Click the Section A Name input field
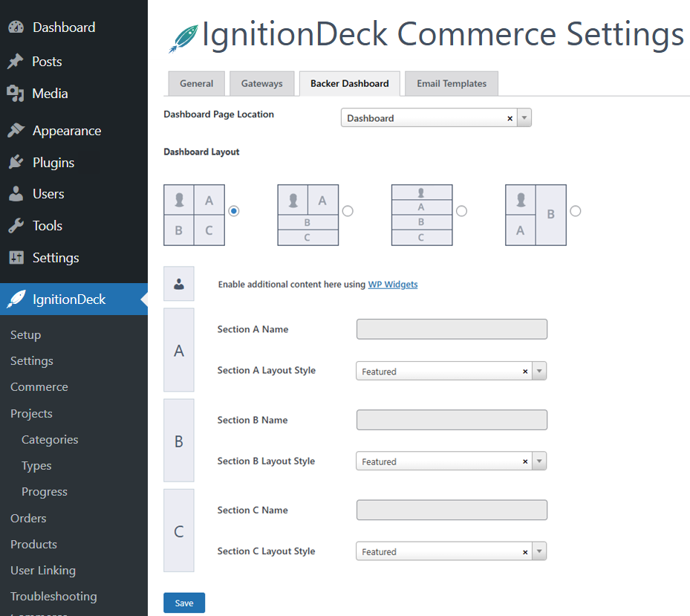This screenshot has height=616, width=690. 452,329
